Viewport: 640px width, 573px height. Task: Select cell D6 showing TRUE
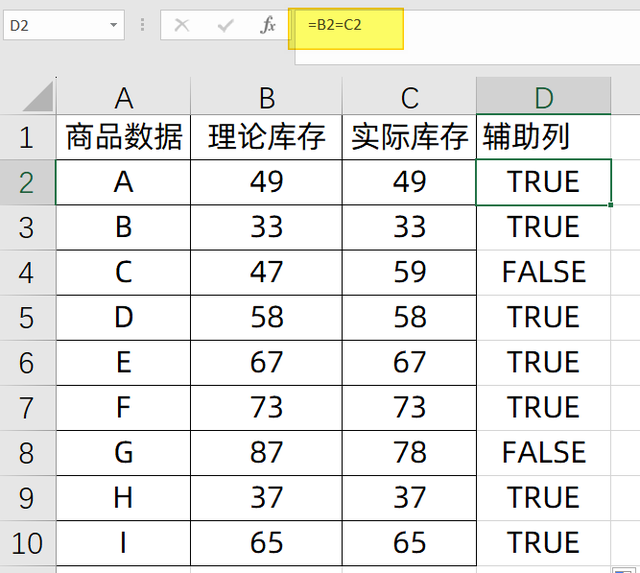tap(544, 363)
